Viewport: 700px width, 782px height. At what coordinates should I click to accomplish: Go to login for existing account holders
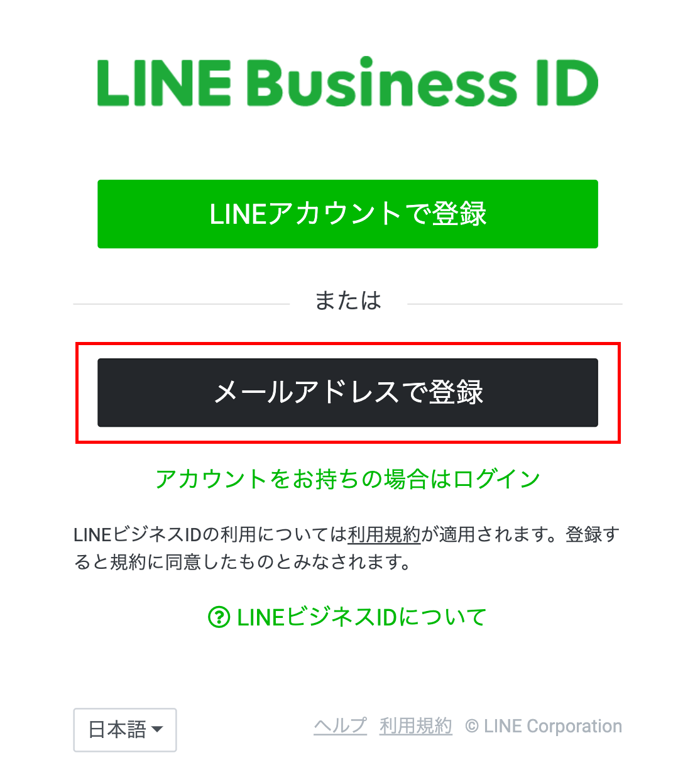(x=347, y=479)
